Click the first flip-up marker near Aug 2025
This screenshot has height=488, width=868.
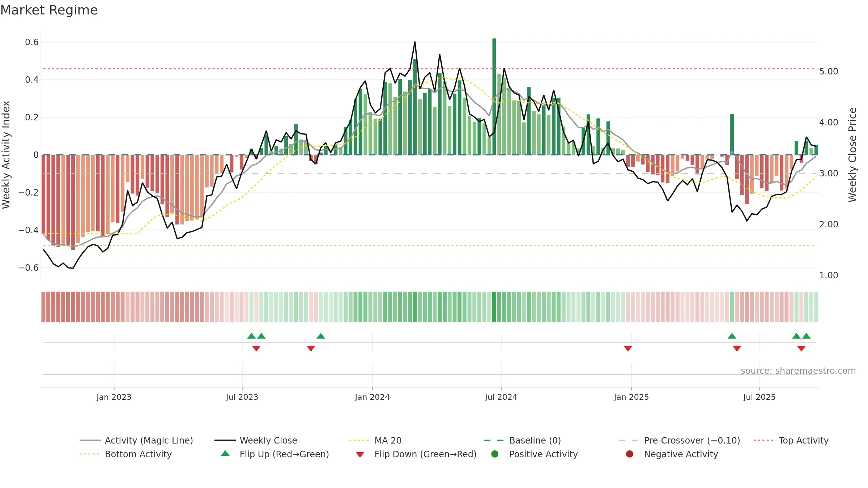tap(796, 336)
